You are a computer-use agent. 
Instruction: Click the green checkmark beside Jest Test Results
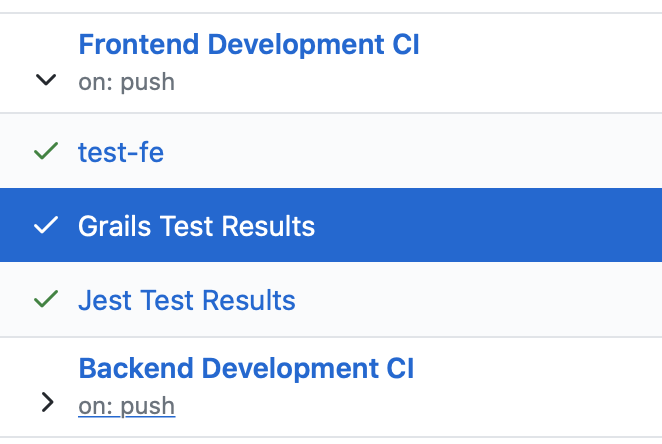46,299
